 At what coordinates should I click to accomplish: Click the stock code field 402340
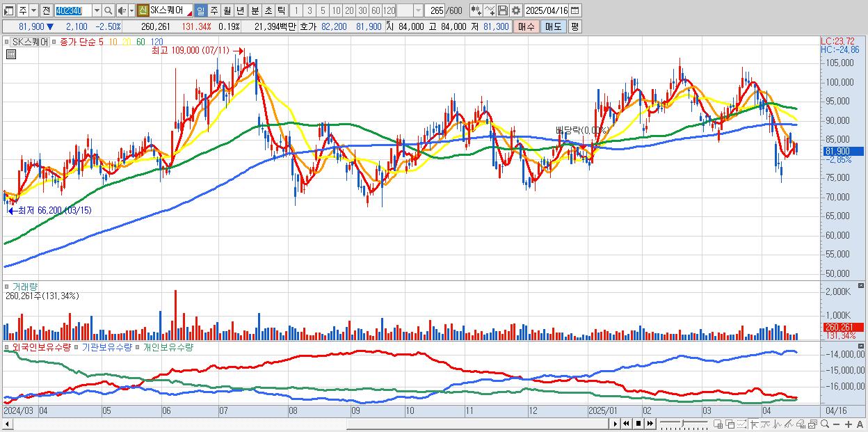pos(72,10)
